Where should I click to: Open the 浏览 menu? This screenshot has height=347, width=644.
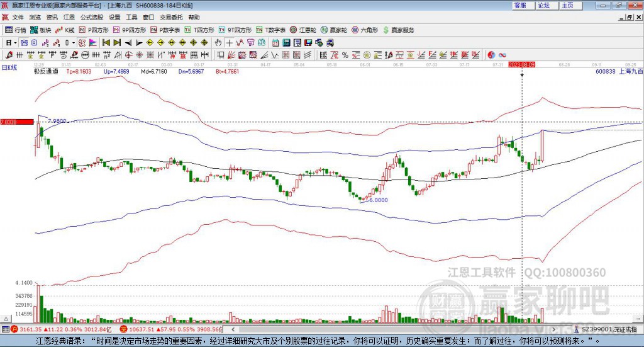[35, 17]
